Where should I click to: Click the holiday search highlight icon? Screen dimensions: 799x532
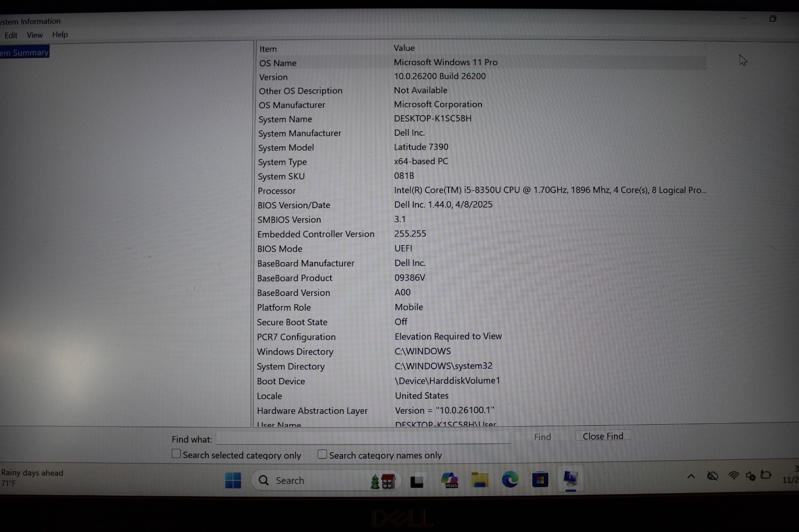383,481
